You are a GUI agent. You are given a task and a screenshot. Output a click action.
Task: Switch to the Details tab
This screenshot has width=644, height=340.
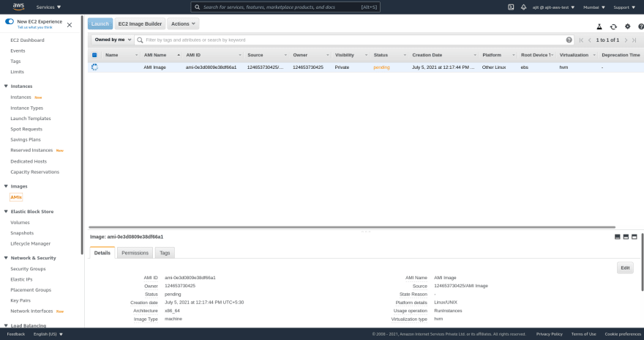coord(102,253)
